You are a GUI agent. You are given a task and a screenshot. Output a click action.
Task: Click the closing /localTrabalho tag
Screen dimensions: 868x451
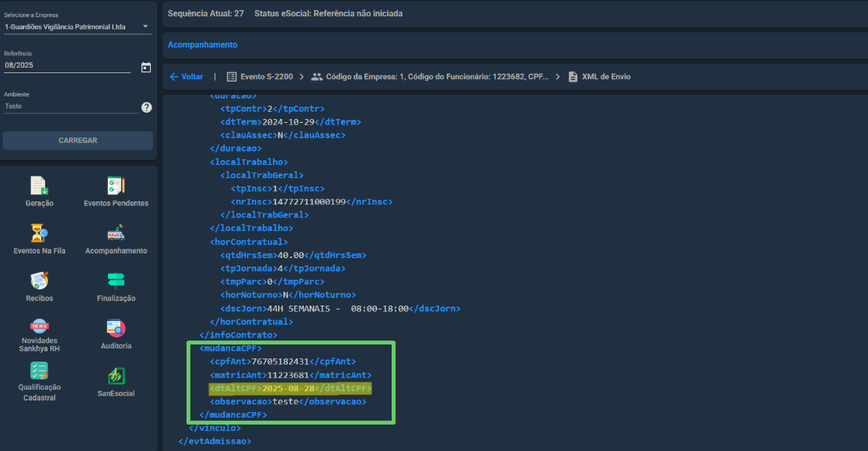251,229
